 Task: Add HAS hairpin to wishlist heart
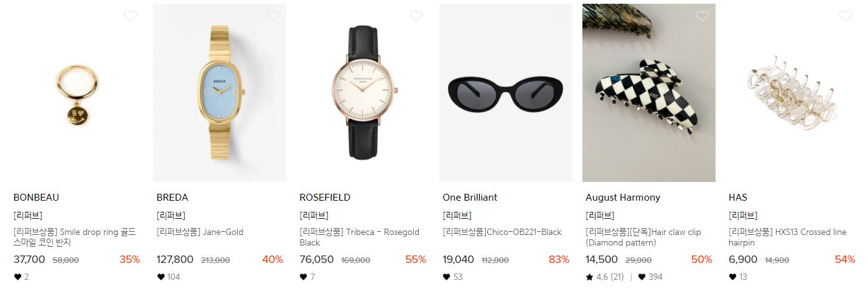click(846, 16)
